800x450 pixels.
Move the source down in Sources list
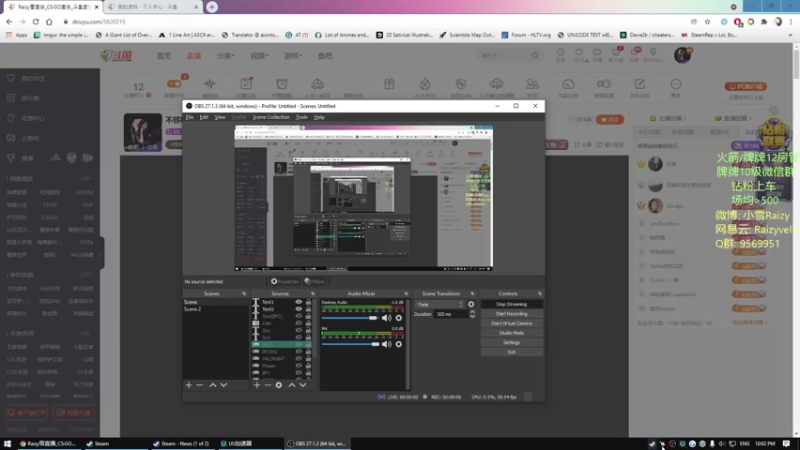(303, 385)
